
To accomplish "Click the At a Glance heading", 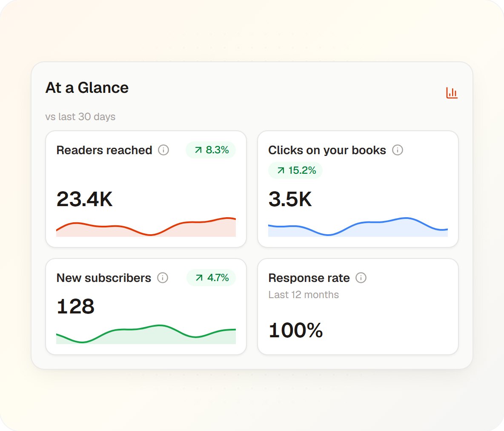I will click(x=87, y=87).
